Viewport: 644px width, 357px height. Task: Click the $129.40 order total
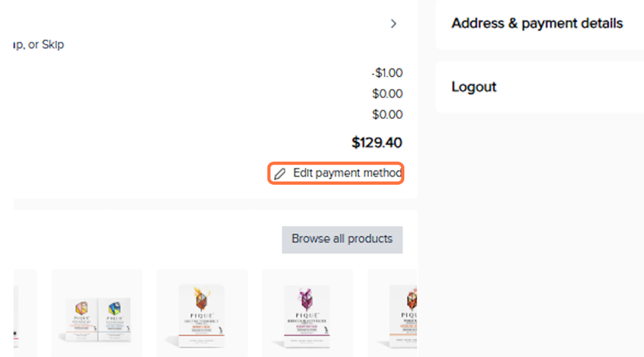[x=376, y=142]
